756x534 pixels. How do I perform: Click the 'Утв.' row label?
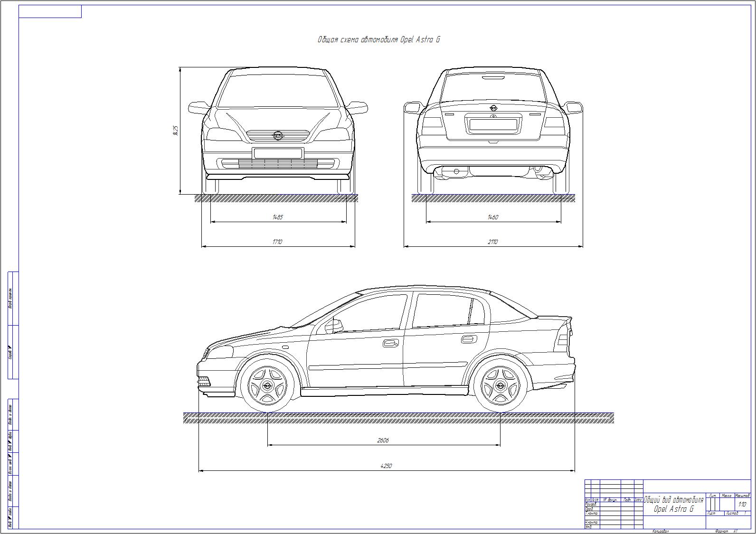pyautogui.click(x=589, y=527)
